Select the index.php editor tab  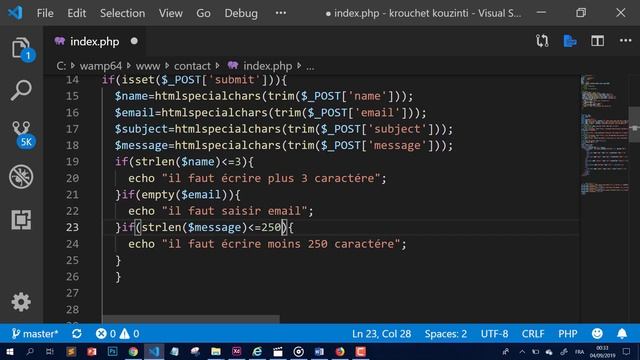pos(95,41)
